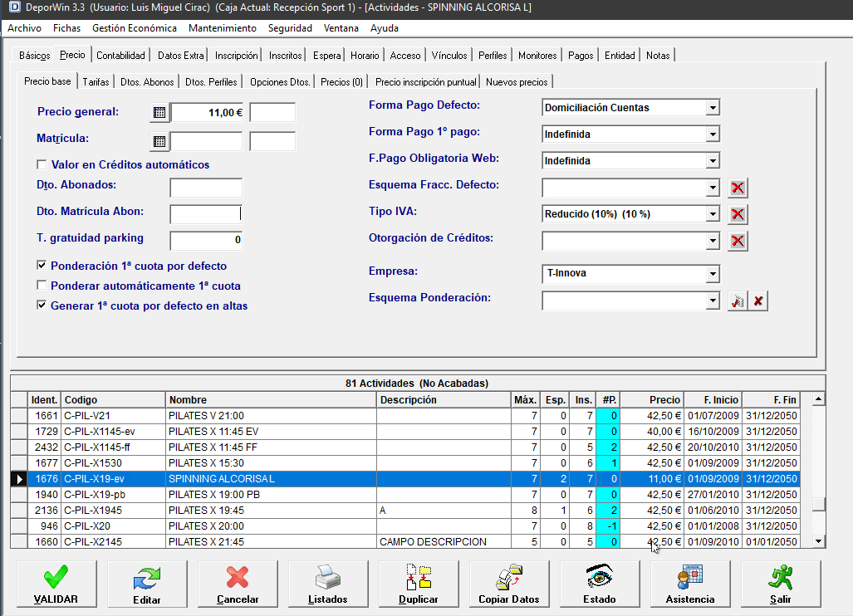Expand F.Pago Obligatoria Web dropdown
853x616 pixels.
pyautogui.click(x=713, y=161)
